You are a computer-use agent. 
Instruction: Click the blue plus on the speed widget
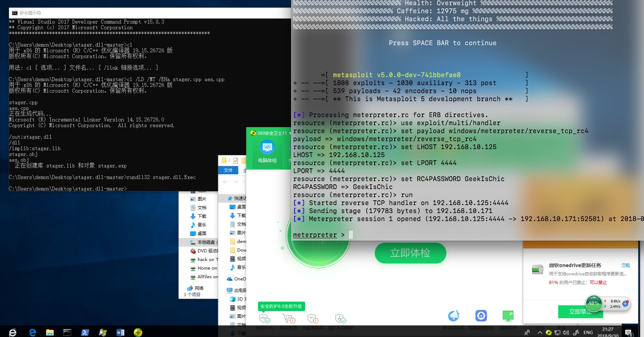625,304
